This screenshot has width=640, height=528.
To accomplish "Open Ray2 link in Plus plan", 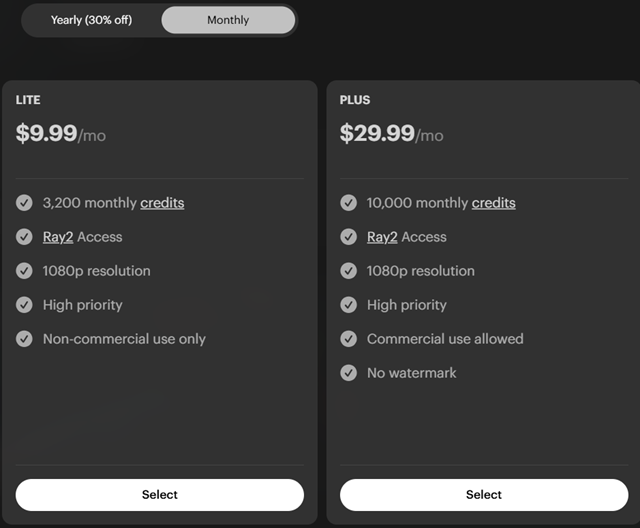I will 383,237.
